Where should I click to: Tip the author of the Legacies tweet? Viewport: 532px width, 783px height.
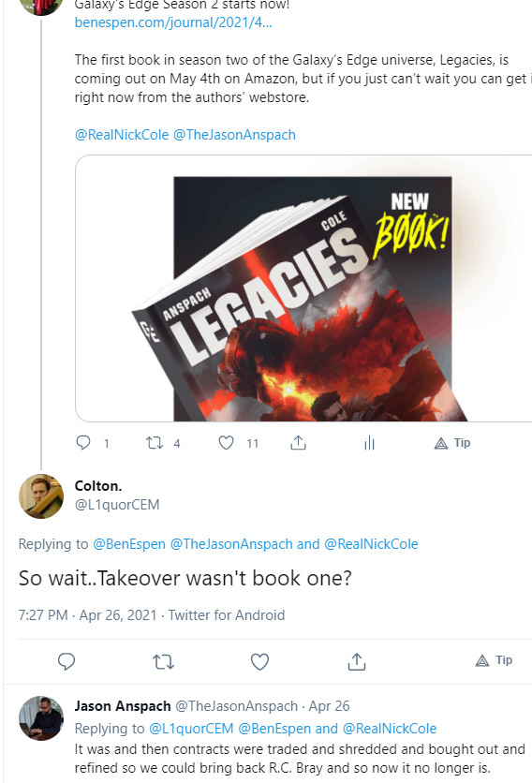coord(452,443)
